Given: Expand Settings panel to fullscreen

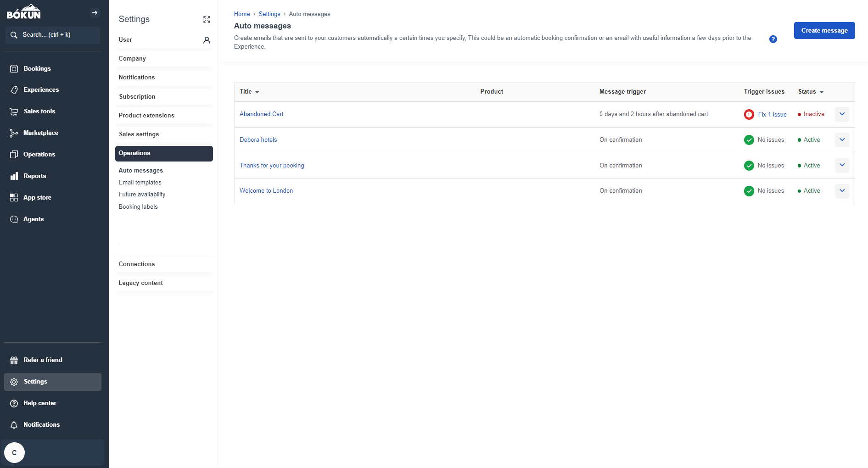Looking at the screenshot, I should 206,19.
